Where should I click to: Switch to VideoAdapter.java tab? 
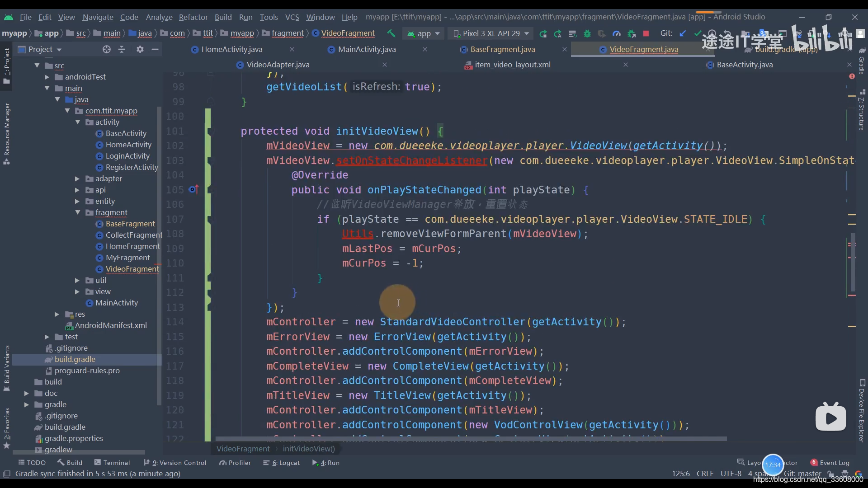278,65
